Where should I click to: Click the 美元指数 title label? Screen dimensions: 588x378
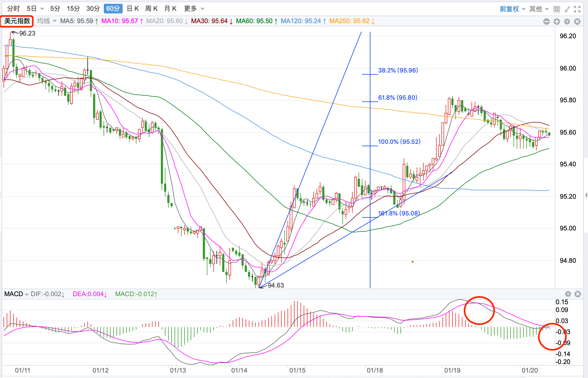coord(17,21)
